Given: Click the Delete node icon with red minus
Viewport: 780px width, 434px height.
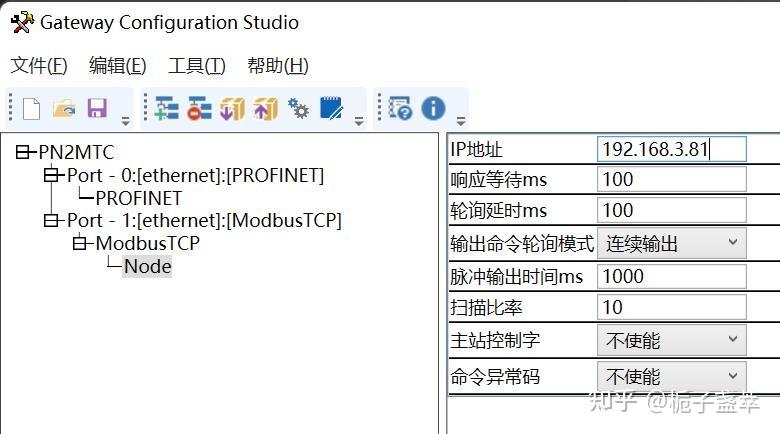Looking at the screenshot, I should [200, 108].
